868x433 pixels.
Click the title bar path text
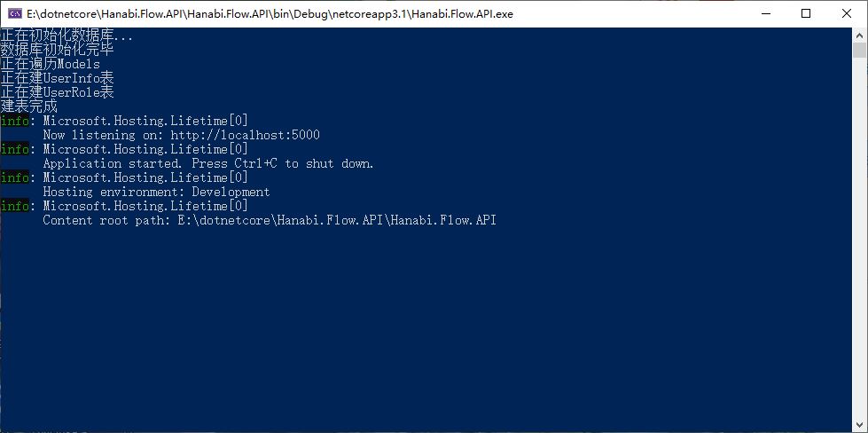(x=270, y=14)
